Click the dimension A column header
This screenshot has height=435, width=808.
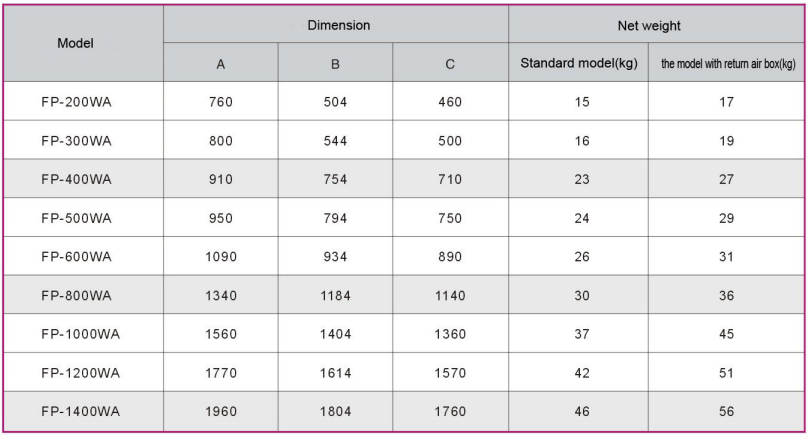coord(220,64)
